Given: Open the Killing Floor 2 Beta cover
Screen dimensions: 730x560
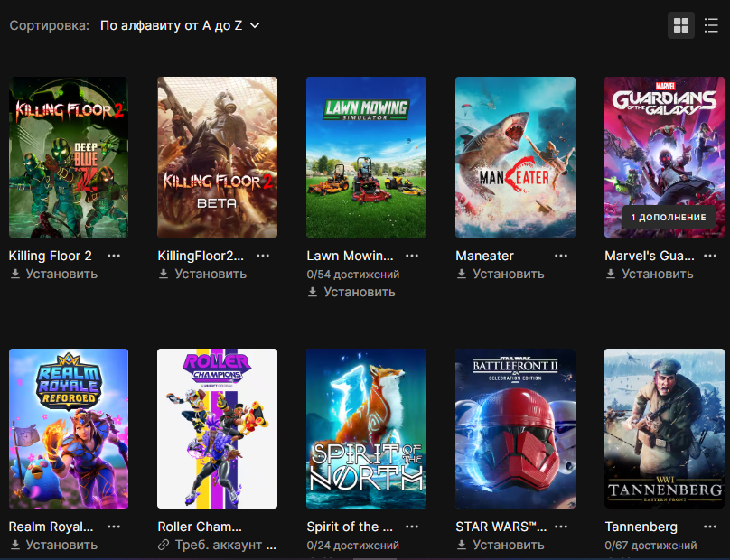Looking at the screenshot, I should [218, 157].
